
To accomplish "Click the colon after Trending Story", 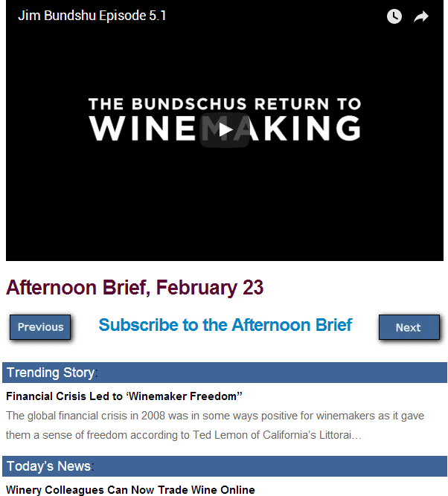I will [97, 373].
